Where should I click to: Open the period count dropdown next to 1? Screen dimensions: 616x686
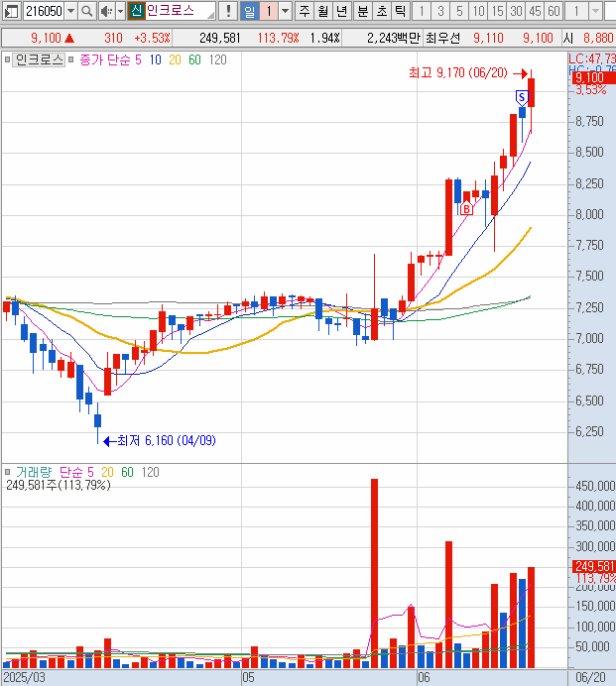tap(286, 11)
